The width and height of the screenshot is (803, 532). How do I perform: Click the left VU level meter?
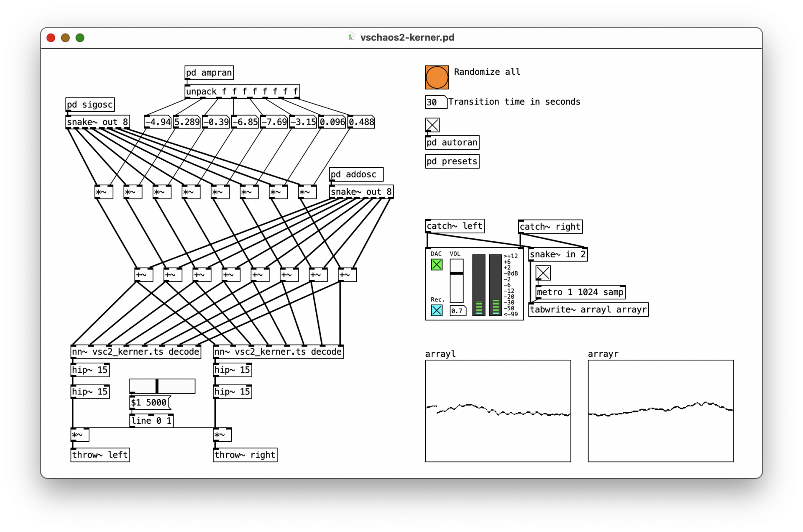(x=479, y=285)
